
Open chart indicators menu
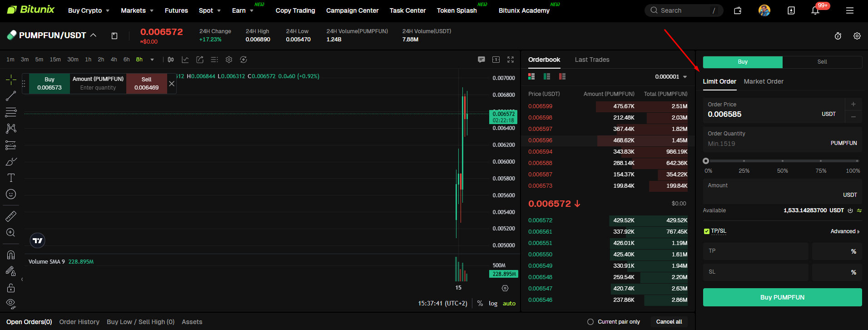point(185,60)
